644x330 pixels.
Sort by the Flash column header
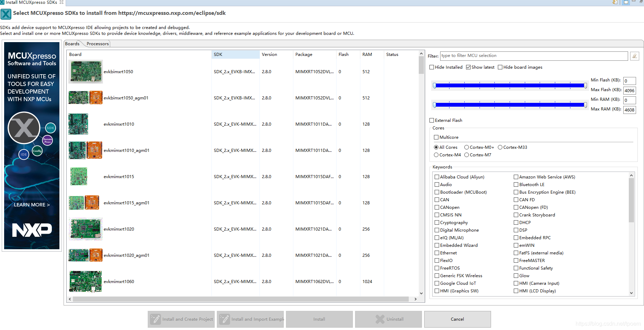pyautogui.click(x=348, y=55)
